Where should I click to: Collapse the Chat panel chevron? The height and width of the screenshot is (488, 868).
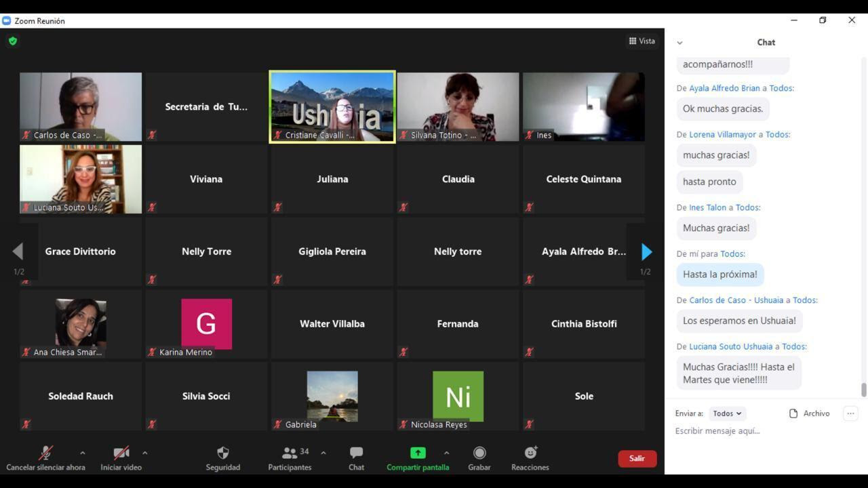679,43
